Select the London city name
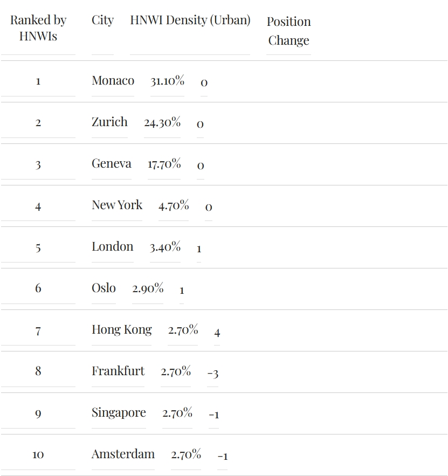The width and height of the screenshot is (448, 476). click(x=112, y=247)
